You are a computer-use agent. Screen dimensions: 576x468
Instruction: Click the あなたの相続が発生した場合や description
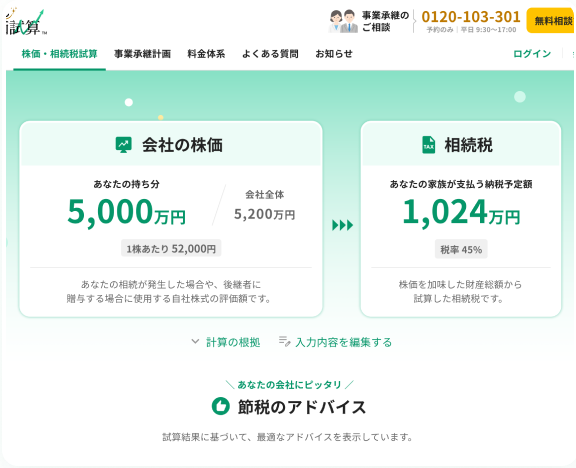tap(170, 292)
